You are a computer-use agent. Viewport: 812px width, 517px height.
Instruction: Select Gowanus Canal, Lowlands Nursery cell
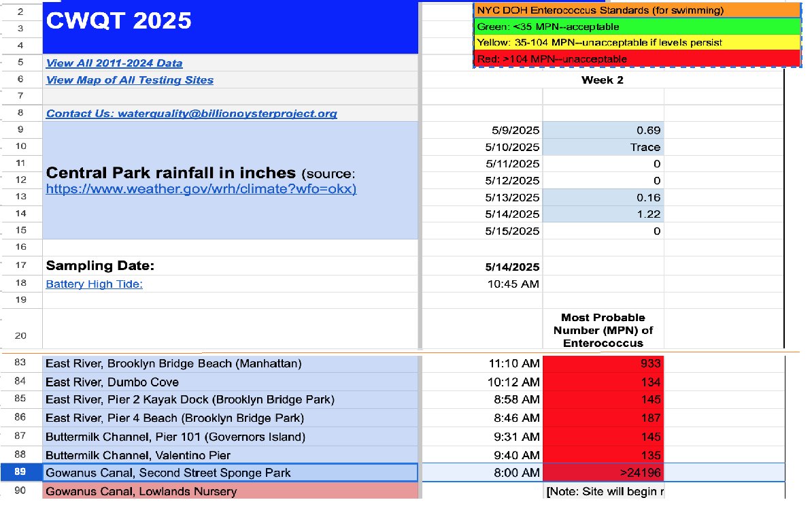230,490
